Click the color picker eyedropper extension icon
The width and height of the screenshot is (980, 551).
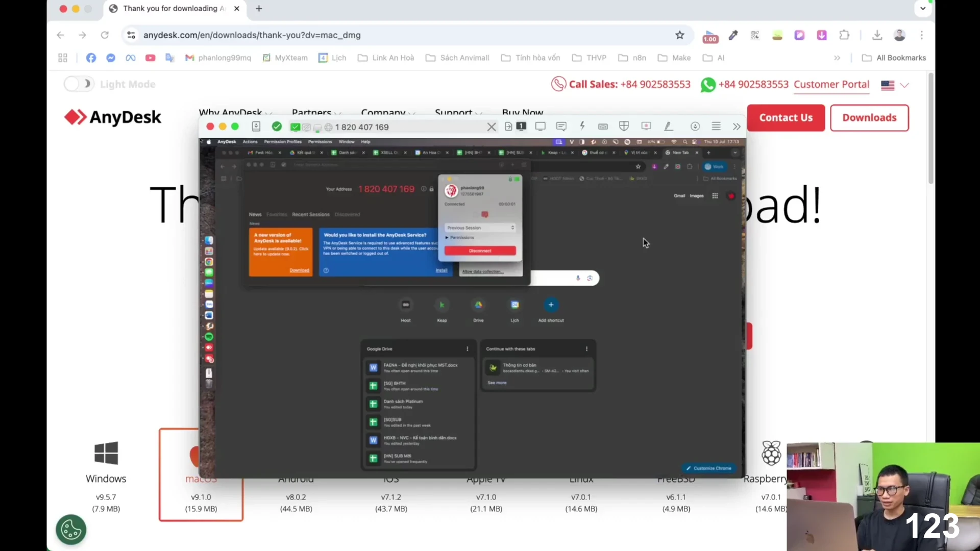pyautogui.click(x=733, y=35)
